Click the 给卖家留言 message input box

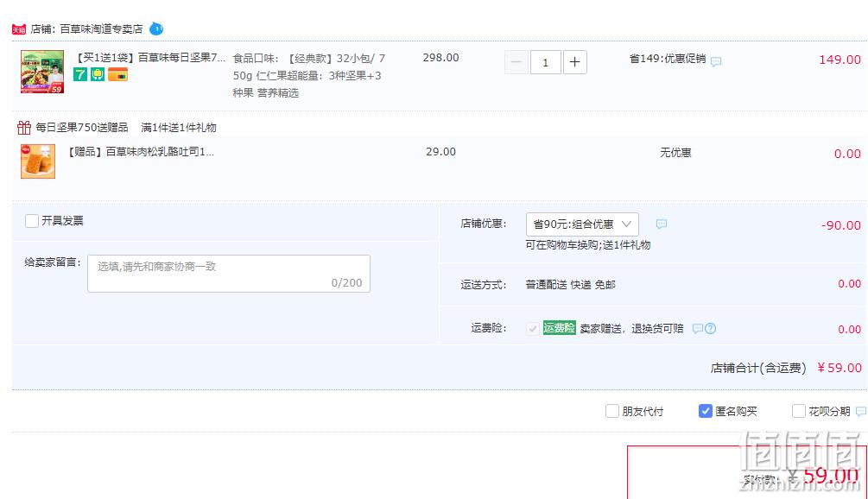click(229, 274)
